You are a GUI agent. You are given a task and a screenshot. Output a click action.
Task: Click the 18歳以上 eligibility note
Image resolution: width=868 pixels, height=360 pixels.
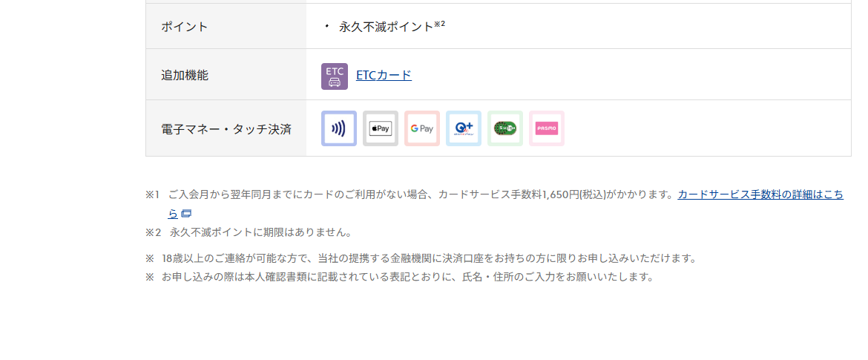click(429, 258)
